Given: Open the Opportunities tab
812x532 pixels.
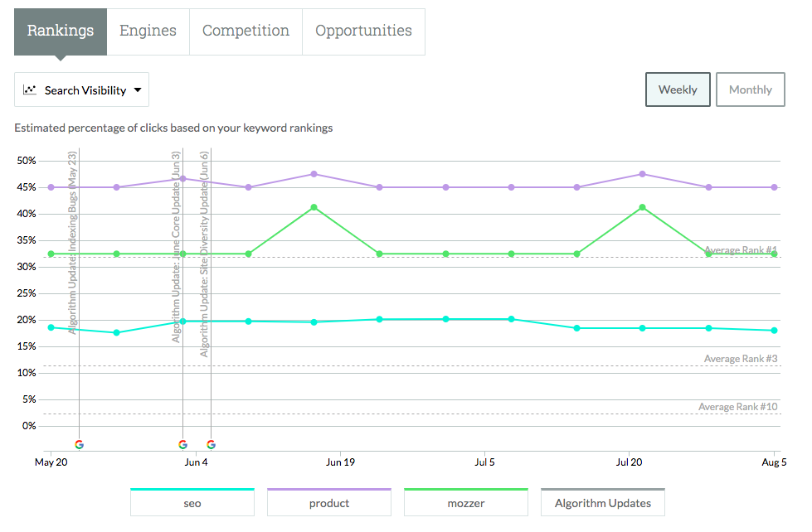Looking at the screenshot, I should click(363, 31).
